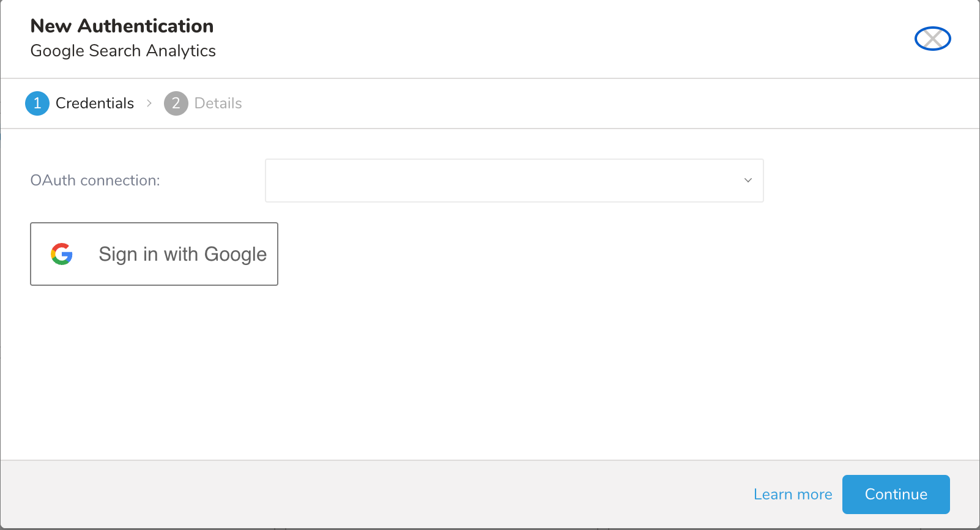This screenshot has height=530, width=980.
Task: Click the step 2 number circle
Action: point(176,103)
